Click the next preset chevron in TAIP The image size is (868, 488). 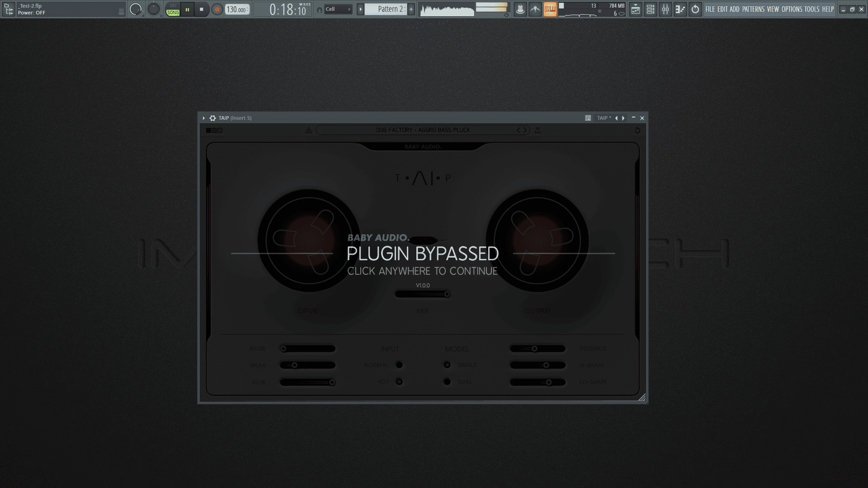pos(525,130)
